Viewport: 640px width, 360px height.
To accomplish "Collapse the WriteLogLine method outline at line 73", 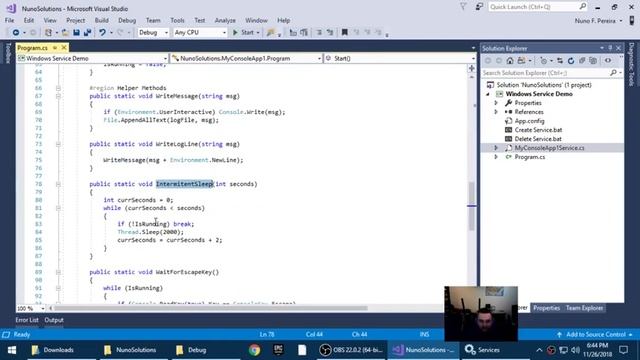I will coord(58,144).
